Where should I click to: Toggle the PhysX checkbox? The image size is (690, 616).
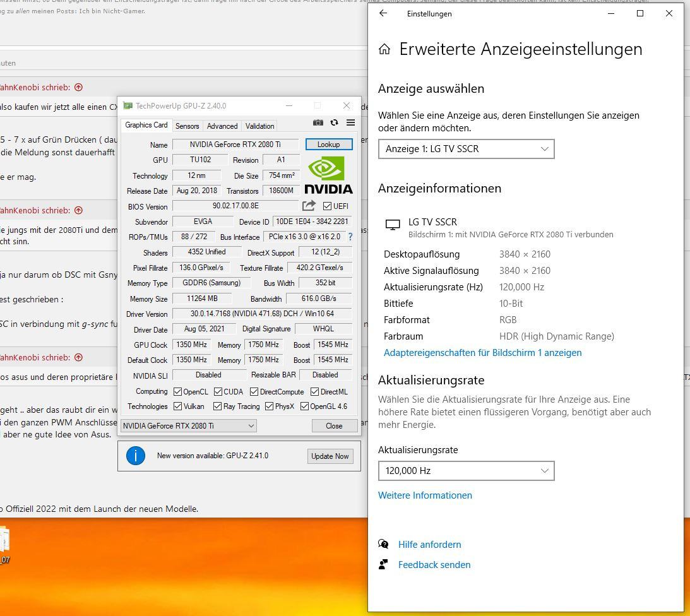pos(270,406)
